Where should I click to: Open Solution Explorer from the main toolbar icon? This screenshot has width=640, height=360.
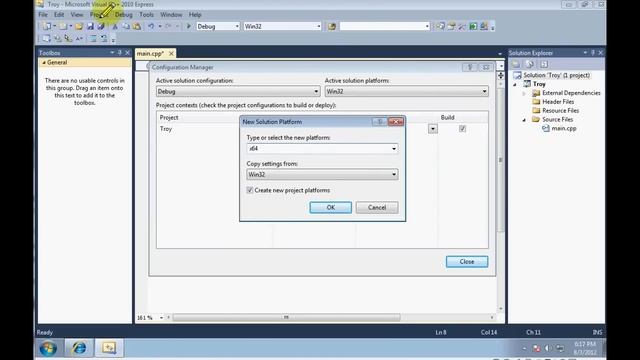point(440,26)
